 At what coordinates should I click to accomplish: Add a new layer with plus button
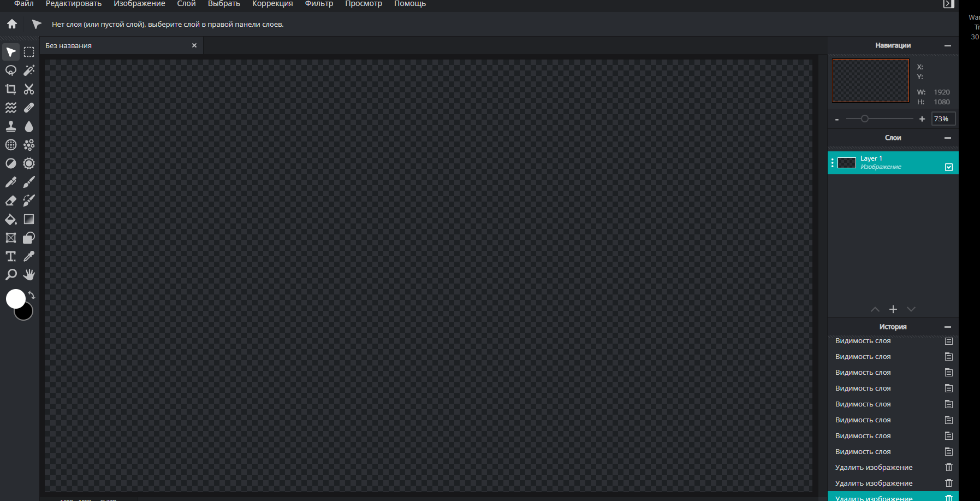[x=893, y=309]
